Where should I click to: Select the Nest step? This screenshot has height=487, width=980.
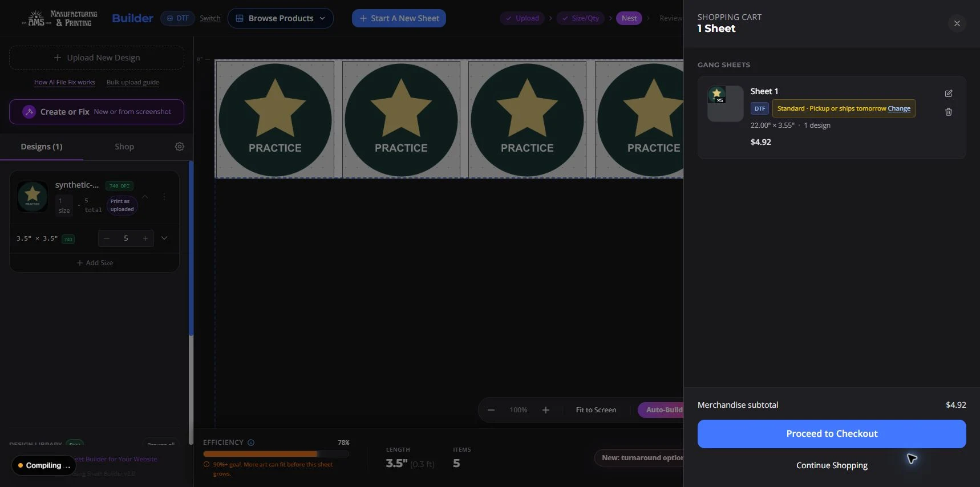point(629,18)
